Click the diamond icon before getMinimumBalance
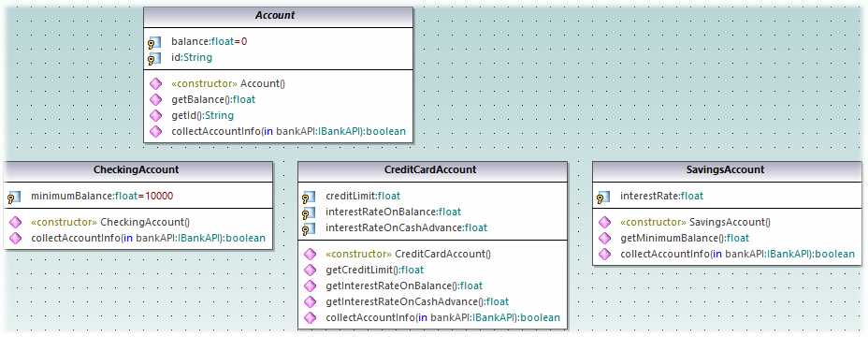The height and width of the screenshot is (337, 868). (x=605, y=239)
